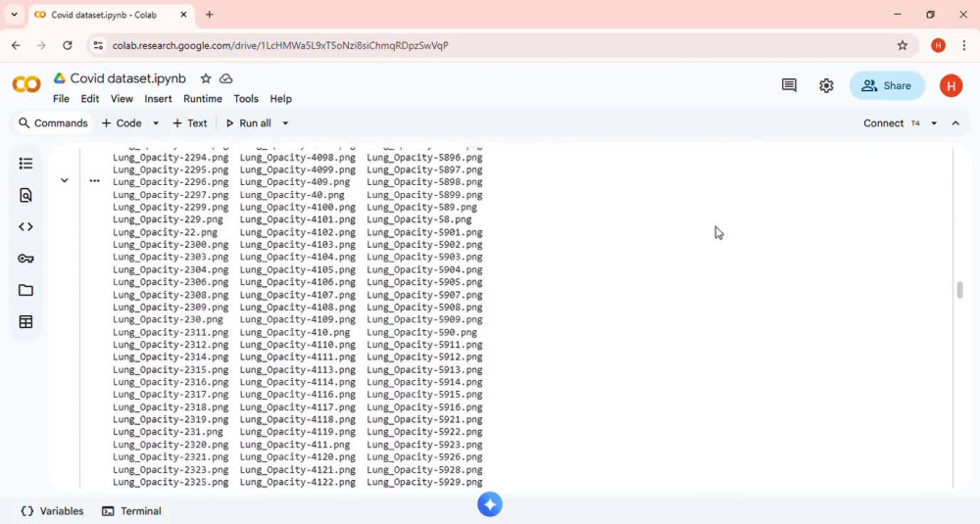Open the Terminal panel
Screen dimensions: 980x524
coord(132,511)
